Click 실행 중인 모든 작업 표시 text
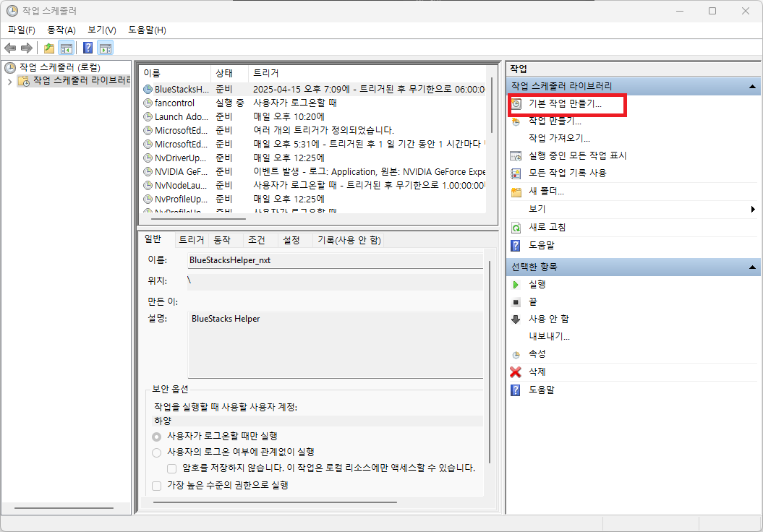The image size is (763, 532). 578,155
